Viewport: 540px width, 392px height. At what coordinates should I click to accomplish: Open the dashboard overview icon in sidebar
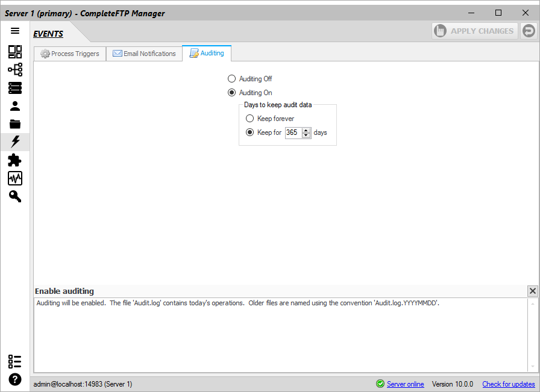(15, 52)
